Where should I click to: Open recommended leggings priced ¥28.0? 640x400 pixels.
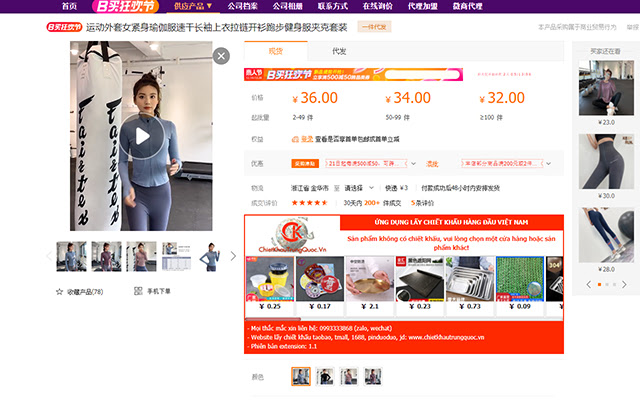pyautogui.click(x=606, y=235)
